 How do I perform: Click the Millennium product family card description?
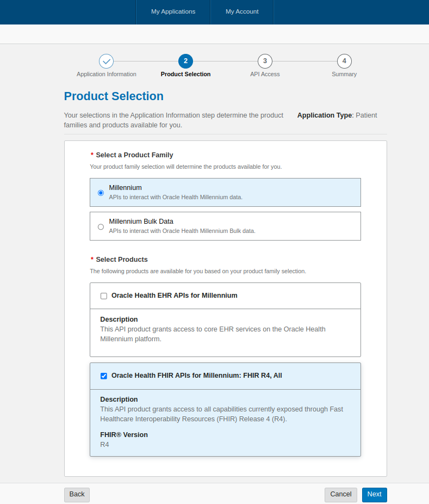pos(176,197)
